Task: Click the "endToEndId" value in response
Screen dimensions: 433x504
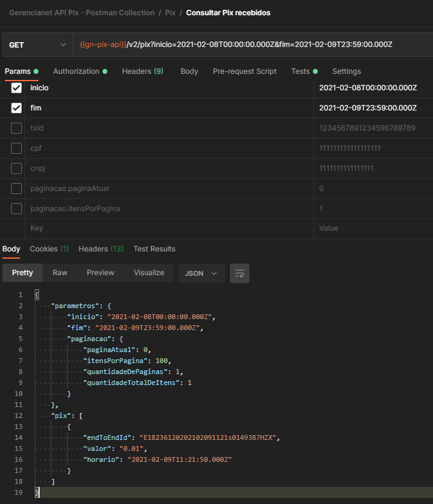Action: pos(207,437)
